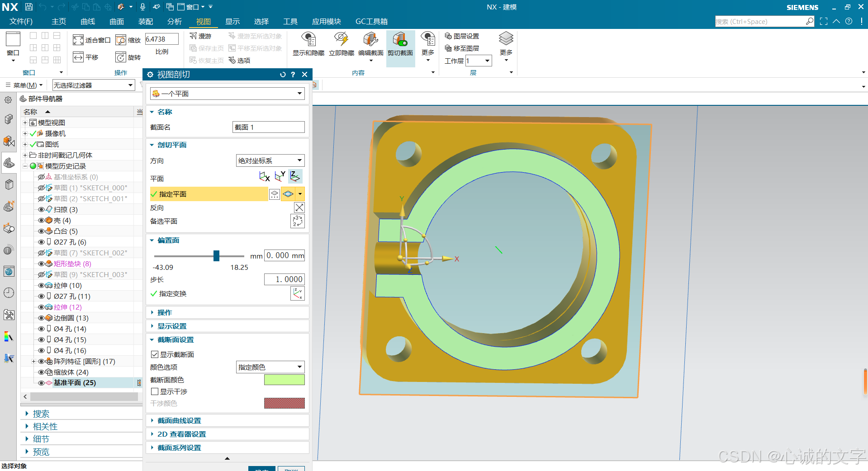Click the 指定变换 transform icon

coord(297,293)
